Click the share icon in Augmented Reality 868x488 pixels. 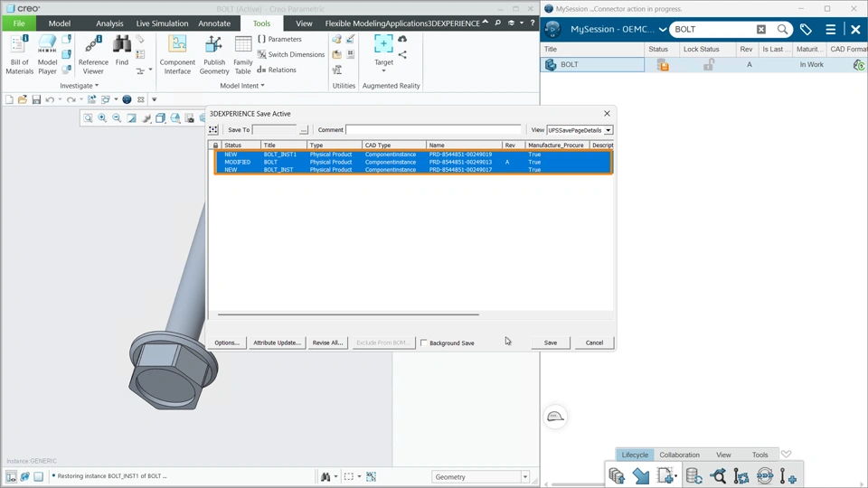(402, 54)
